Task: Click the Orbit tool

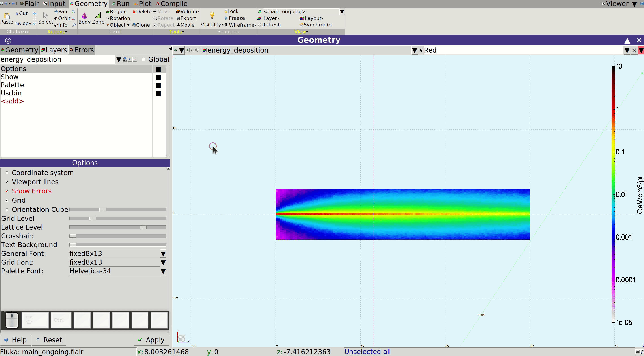Action: (63, 18)
